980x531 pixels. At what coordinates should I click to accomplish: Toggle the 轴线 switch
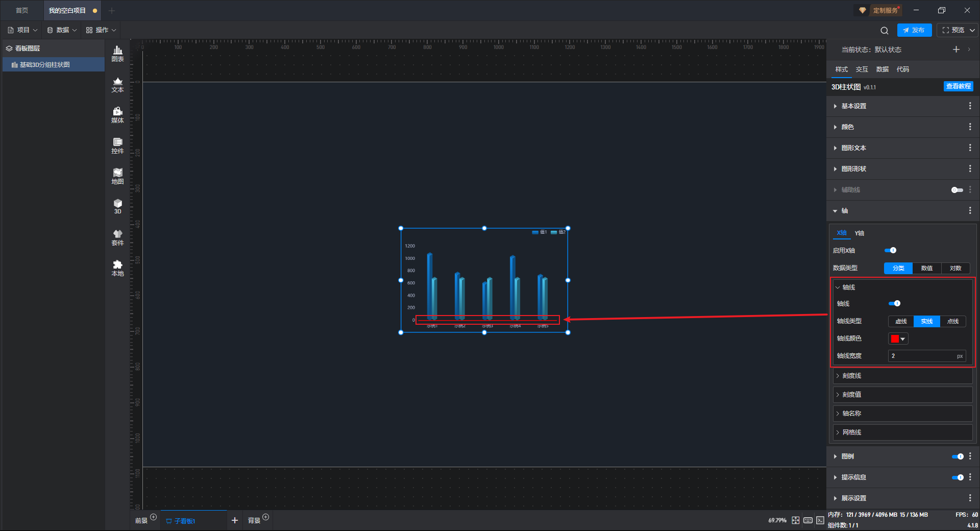tap(895, 303)
